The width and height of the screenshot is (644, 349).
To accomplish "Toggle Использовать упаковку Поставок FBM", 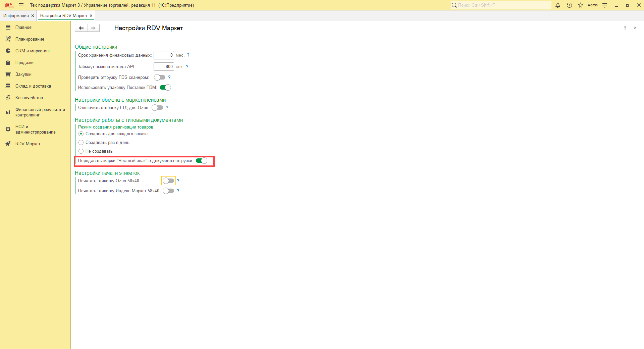I will 165,88.
